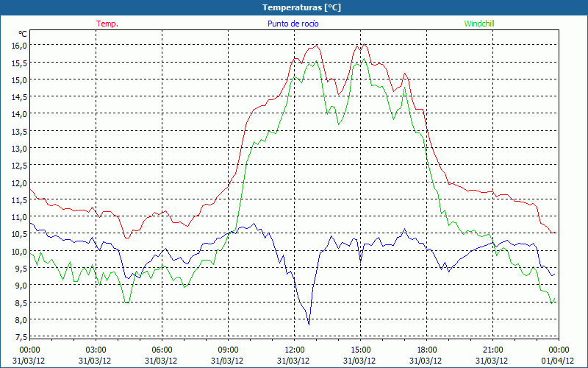Click the 12,5 y-axis value

pos(20,165)
